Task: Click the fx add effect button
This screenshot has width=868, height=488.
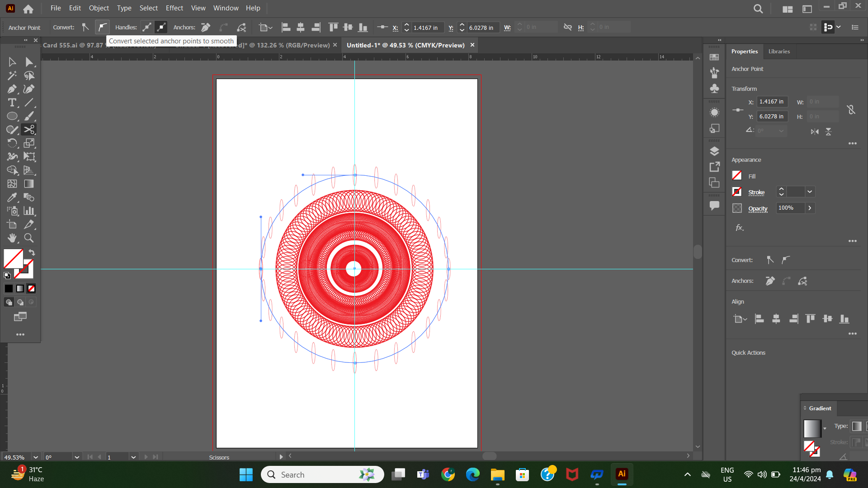Action: (x=740, y=228)
